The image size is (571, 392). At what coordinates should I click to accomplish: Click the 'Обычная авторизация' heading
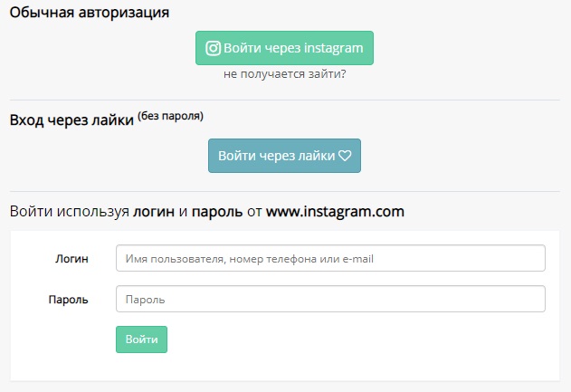[x=90, y=13]
